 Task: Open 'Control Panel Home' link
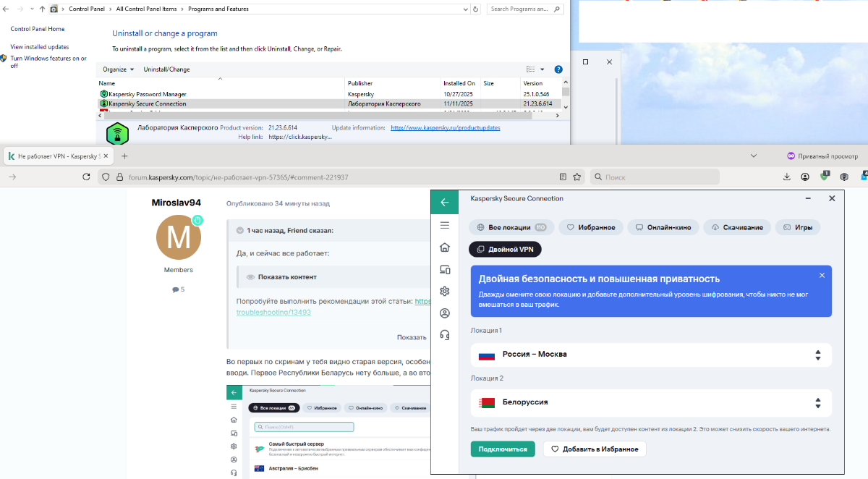37,29
